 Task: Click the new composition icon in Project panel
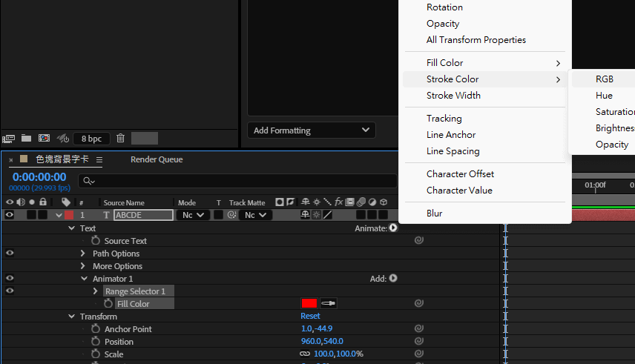tap(44, 138)
